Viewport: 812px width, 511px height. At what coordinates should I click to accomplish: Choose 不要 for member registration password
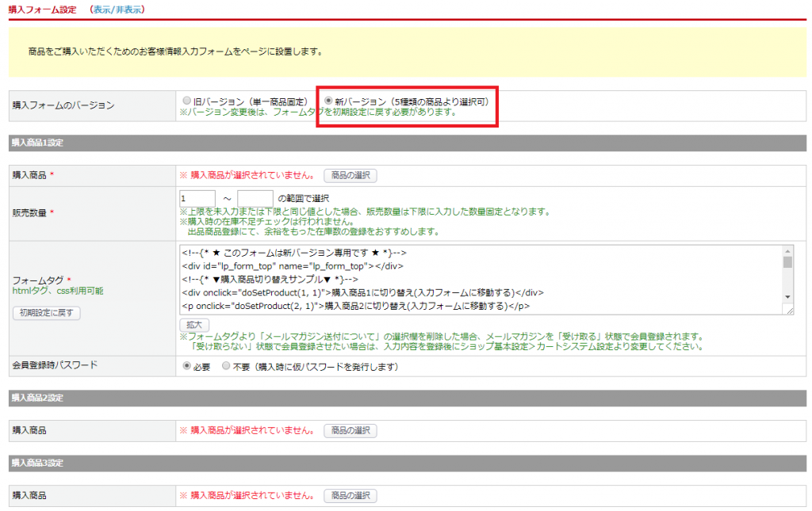coord(226,367)
